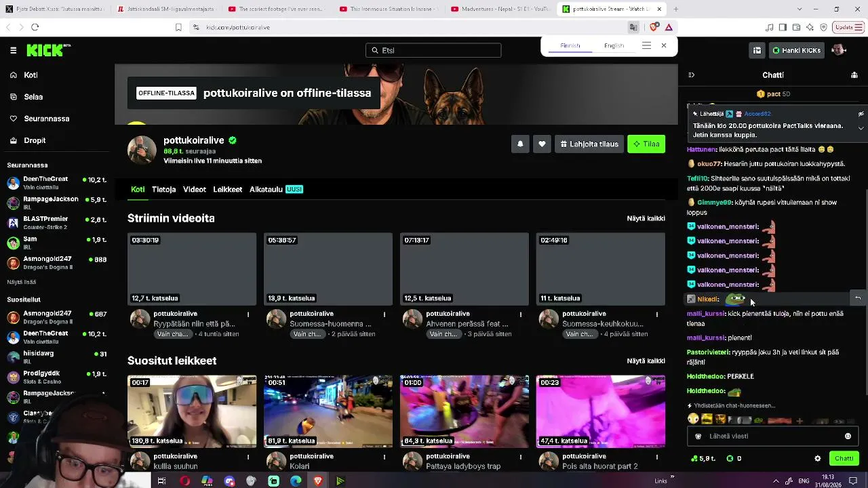This screenshot has width=868, height=488.
Task: Focus the Etsi search field
Action: click(433, 50)
